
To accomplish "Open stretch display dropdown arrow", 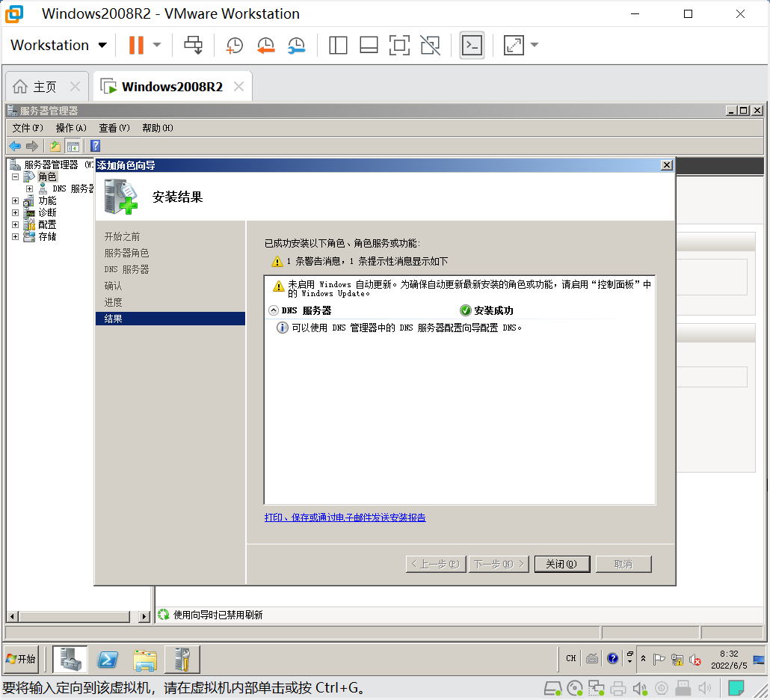I will [535, 45].
